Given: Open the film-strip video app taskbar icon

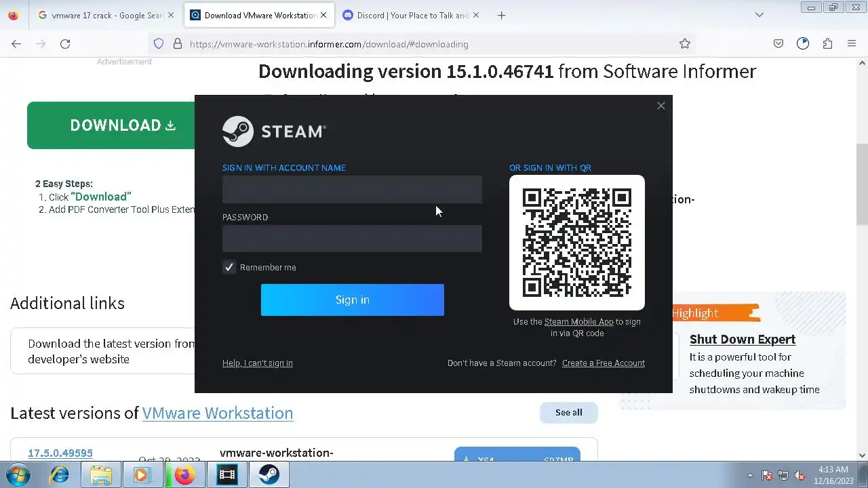Looking at the screenshot, I should click(x=226, y=475).
